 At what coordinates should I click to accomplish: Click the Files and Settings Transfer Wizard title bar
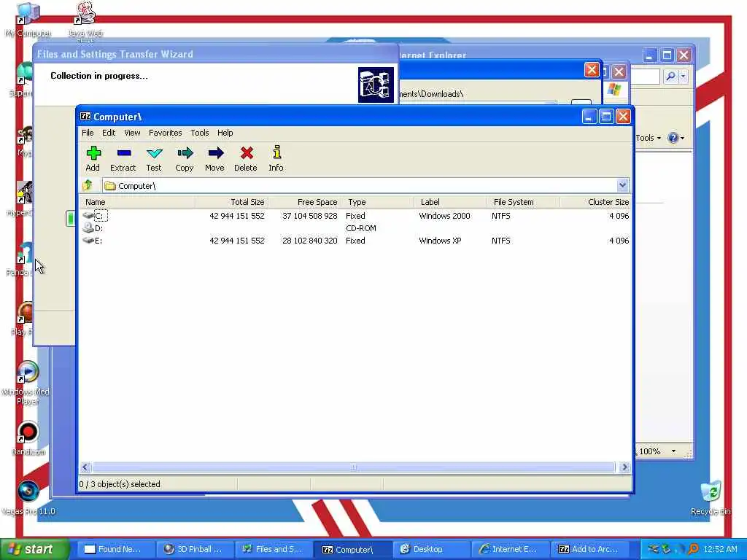tap(215, 54)
